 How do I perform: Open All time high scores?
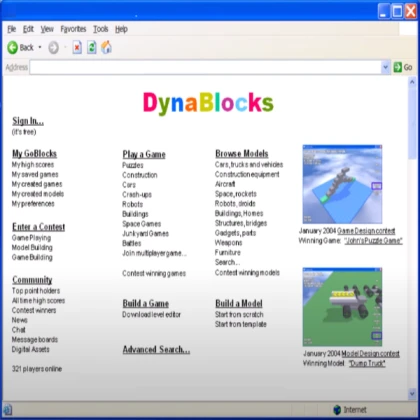38,301
